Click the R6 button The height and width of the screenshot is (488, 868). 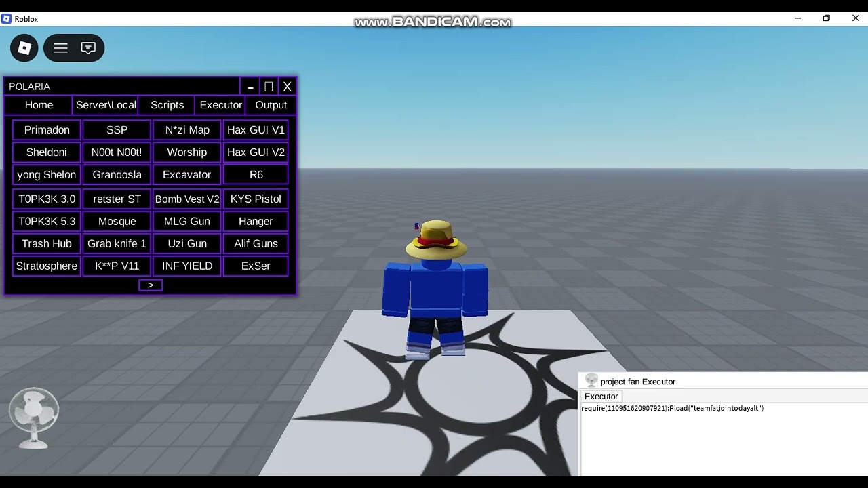(256, 175)
